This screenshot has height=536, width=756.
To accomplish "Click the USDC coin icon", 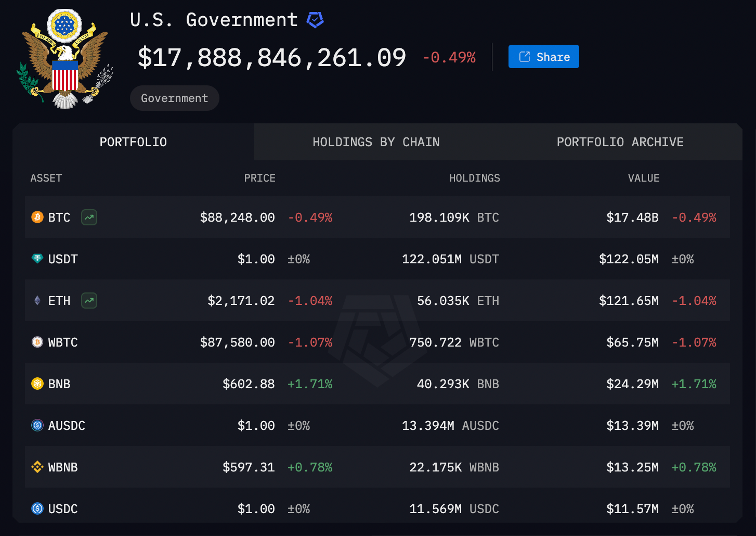I will point(37,508).
